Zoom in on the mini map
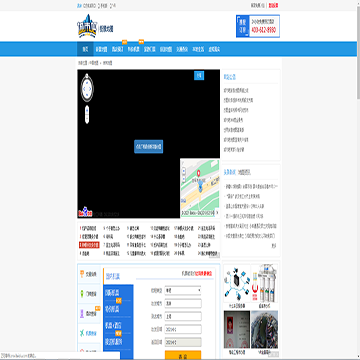The image size is (360, 360). pyautogui.click(x=184, y=170)
